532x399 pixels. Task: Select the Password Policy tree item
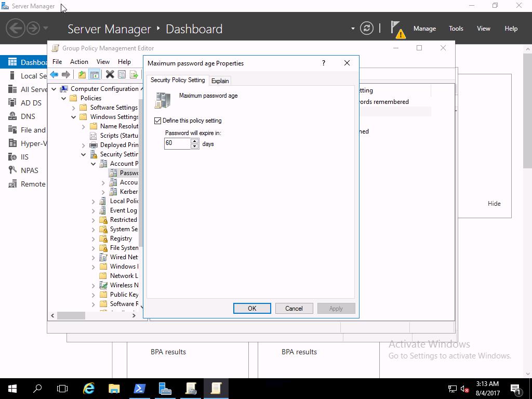pyautogui.click(x=124, y=173)
